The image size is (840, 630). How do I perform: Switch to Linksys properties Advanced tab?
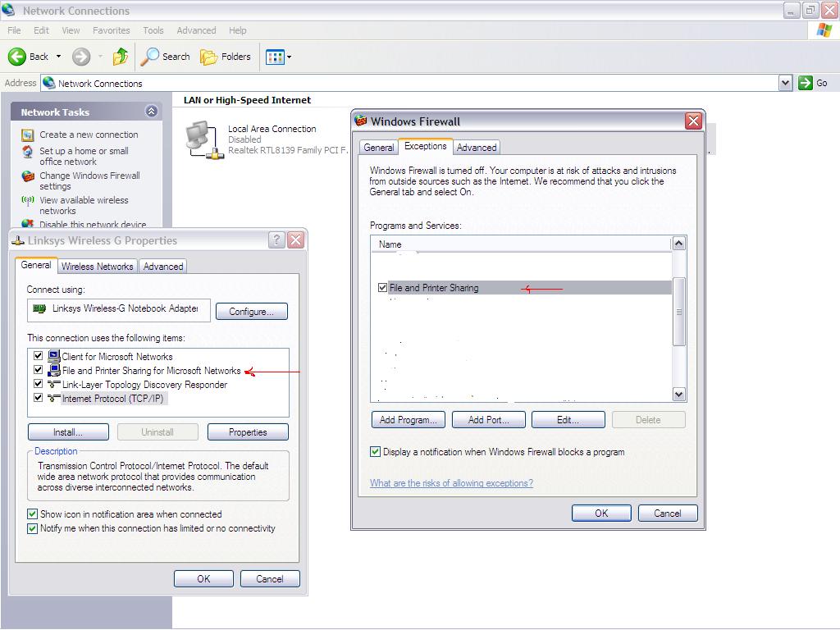[163, 267]
